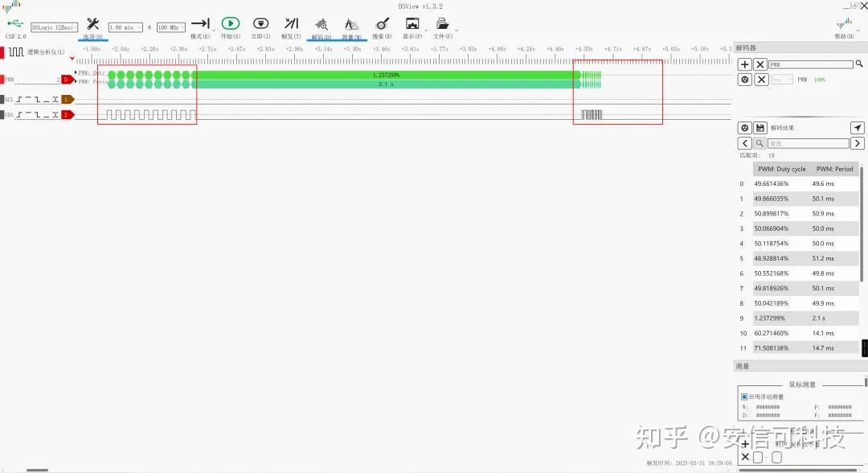Click the decode results search field
This screenshot has height=473, width=868.
(x=809, y=143)
